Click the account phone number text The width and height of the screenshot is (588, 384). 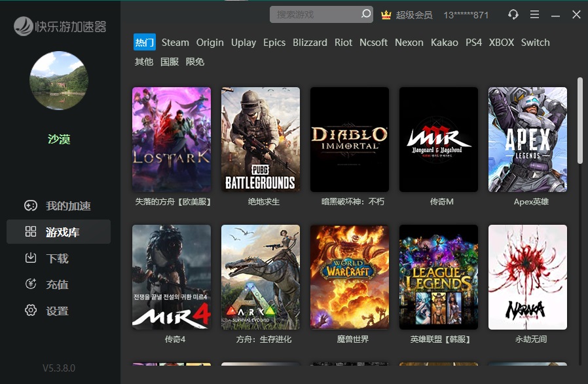[466, 14]
